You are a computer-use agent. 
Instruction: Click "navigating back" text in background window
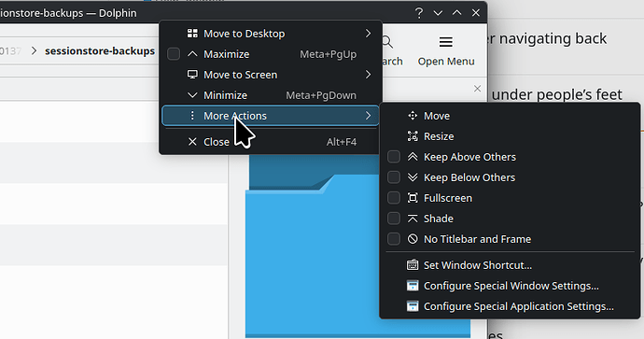[x=553, y=38]
